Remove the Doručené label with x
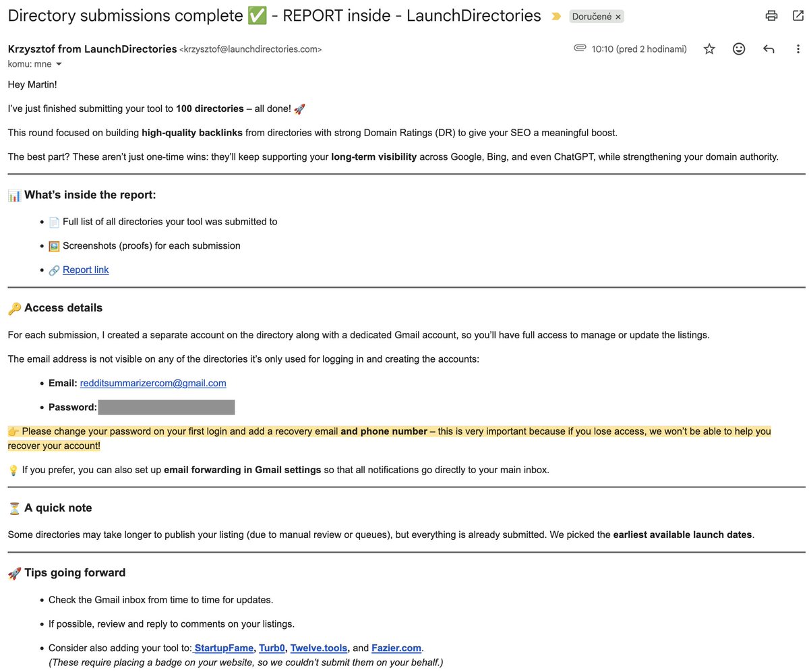The image size is (809, 672). (x=618, y=16)
